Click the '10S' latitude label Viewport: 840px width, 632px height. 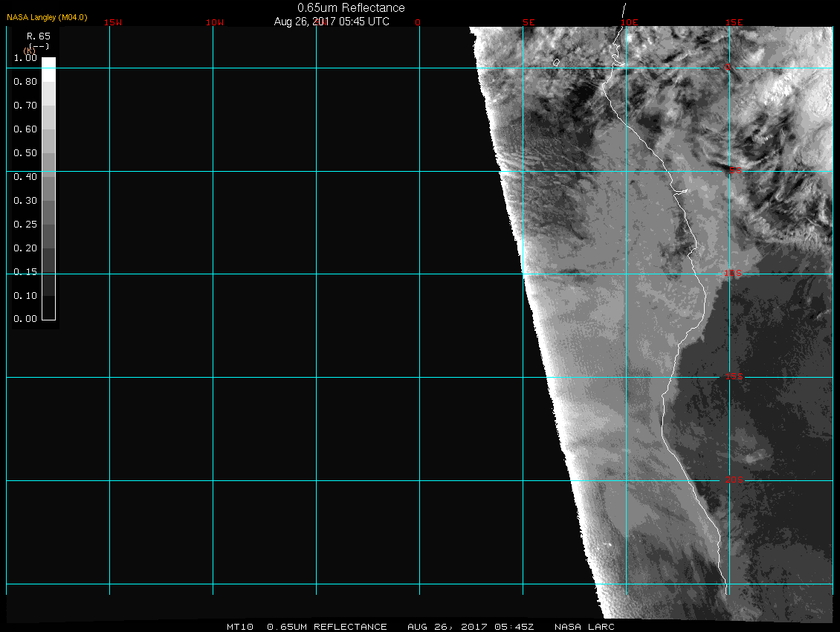point(733,274)
